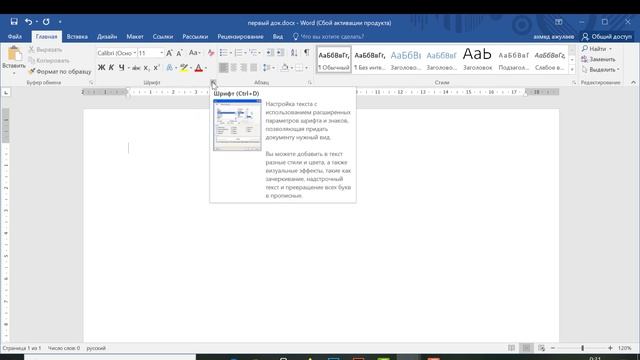This screenshot has width=640, height=360.
Task: Apply multilevel list
Action: pos(253,53)
